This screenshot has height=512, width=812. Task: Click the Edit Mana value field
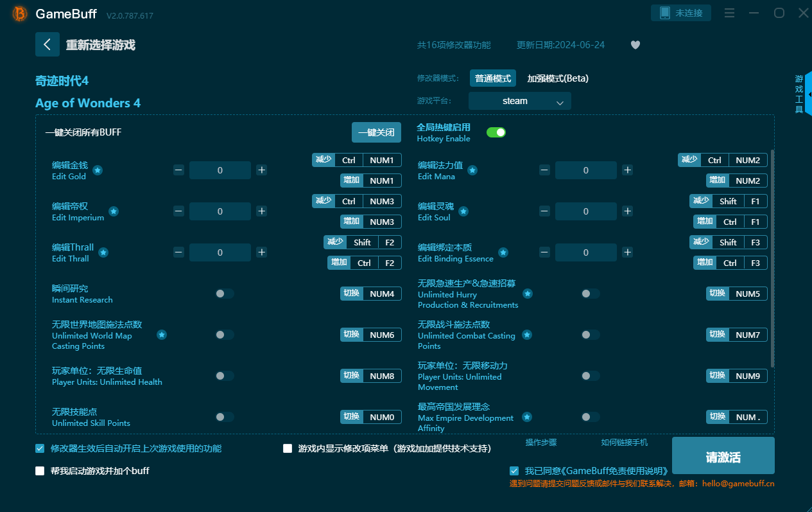[586, 170]
